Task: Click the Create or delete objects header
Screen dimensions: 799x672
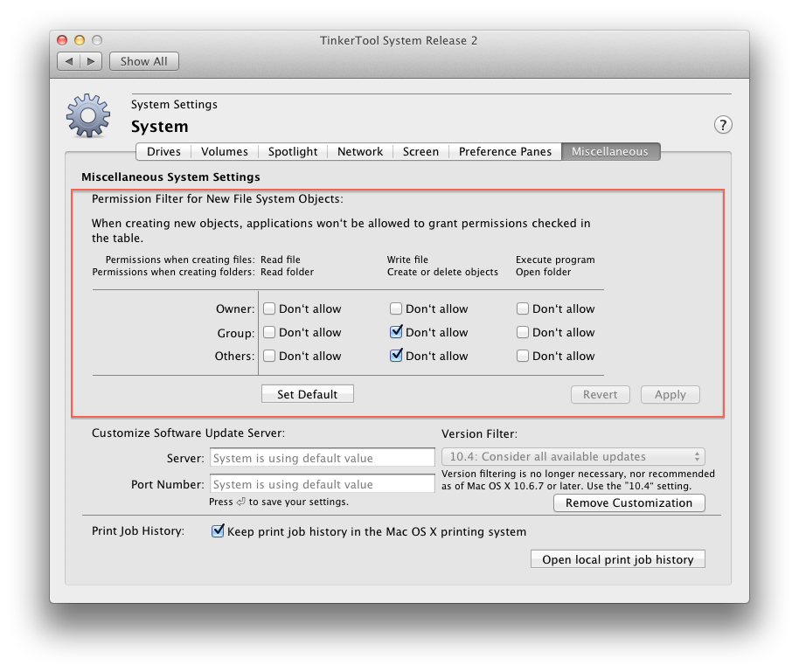Action: 442,272
